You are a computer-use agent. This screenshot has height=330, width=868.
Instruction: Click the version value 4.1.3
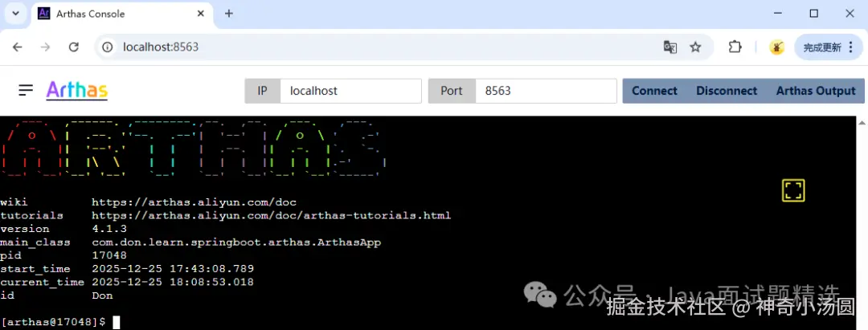click(109, 229)
